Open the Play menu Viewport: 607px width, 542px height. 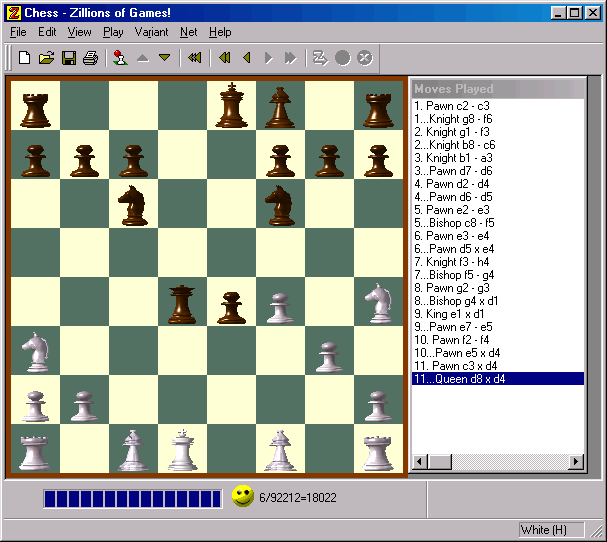pos(113,32)
